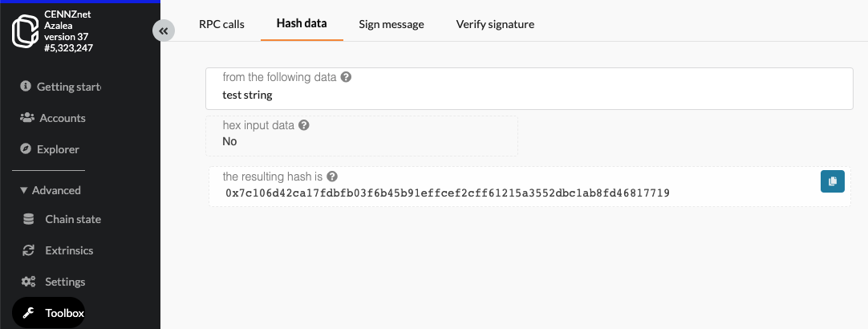868x329 pixels.
Task: Collapse the sidebar with double-chevron button
Action: click(x=163, y=30)
